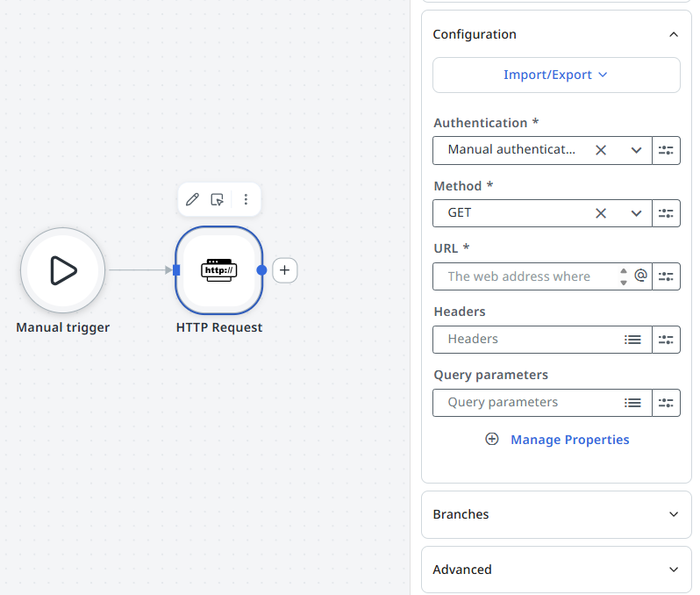This screenshot has width=700, height=595.
Task: Click the Configuration section title
Action: pyautogui.click(x=475, y=34)
